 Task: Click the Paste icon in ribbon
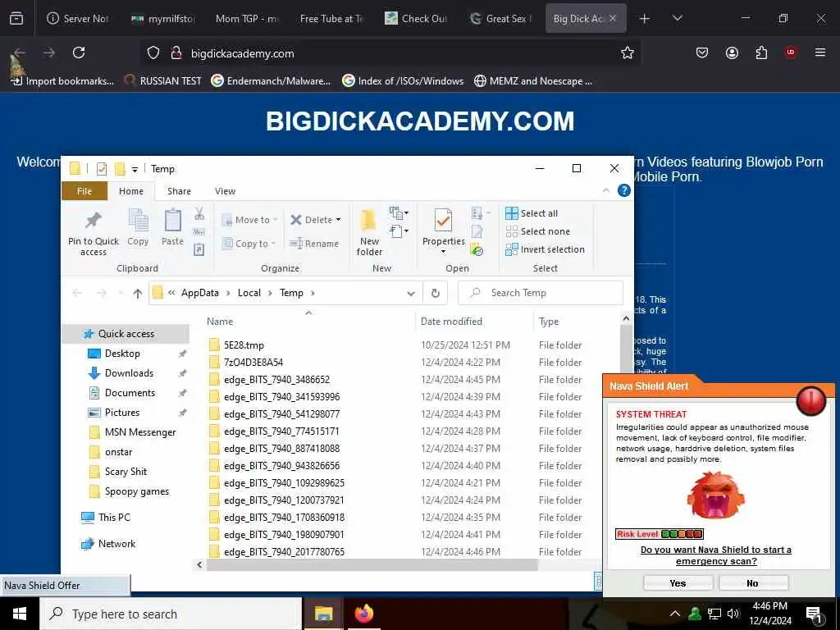point(172,228)
